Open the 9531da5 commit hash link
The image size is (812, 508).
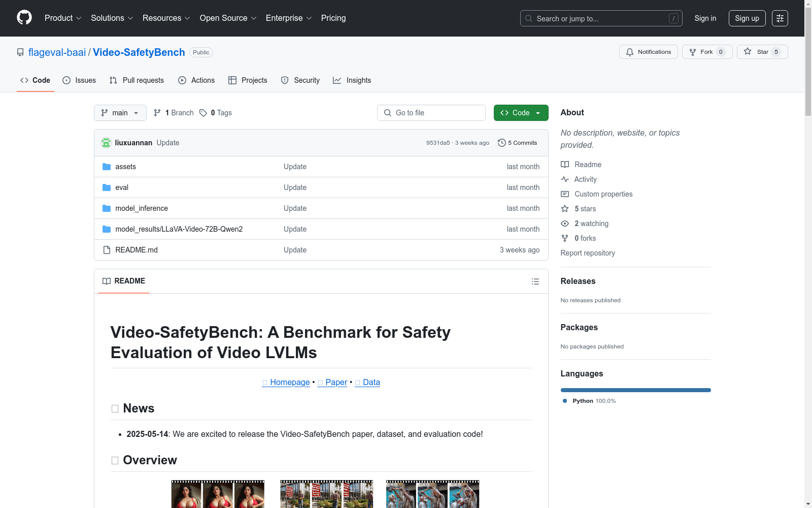coord(438,143)
